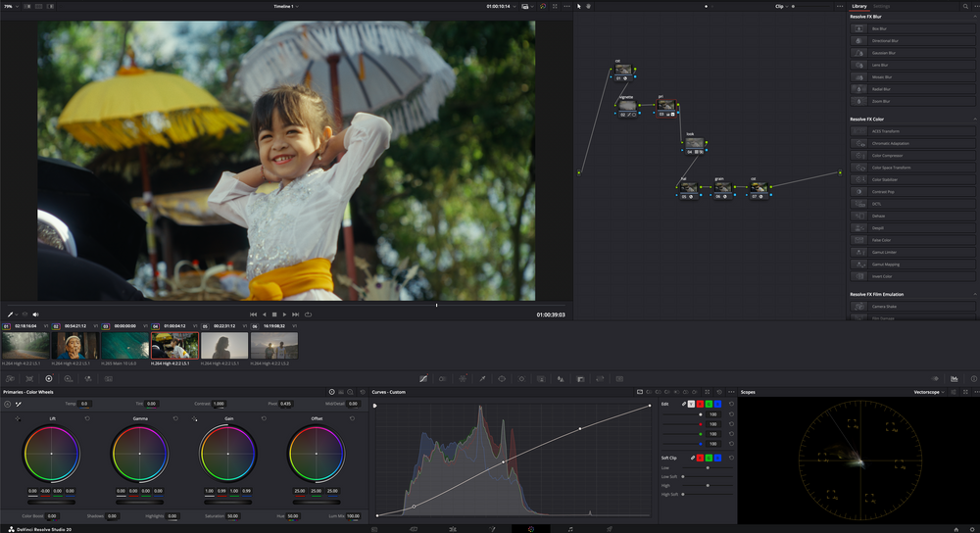This screenshot has width=980, height=533.
Task: Play the viewer in reverse
Action: click(264, 315)
